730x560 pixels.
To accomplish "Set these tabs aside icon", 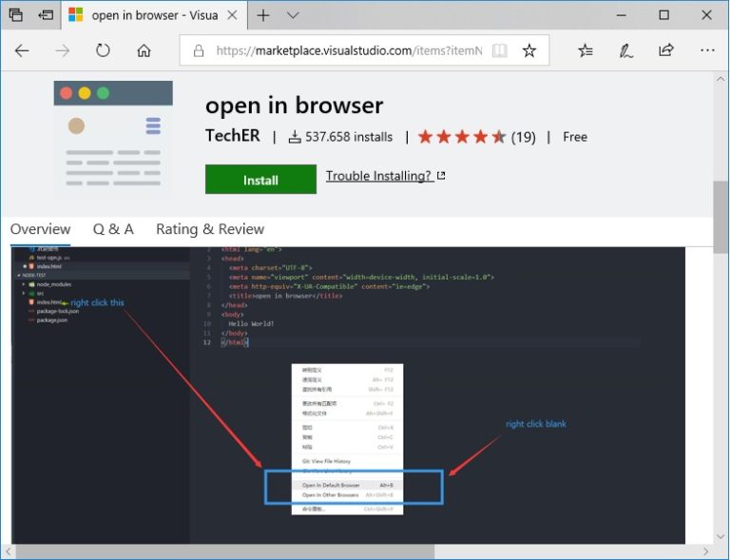I will coord(46,15).
